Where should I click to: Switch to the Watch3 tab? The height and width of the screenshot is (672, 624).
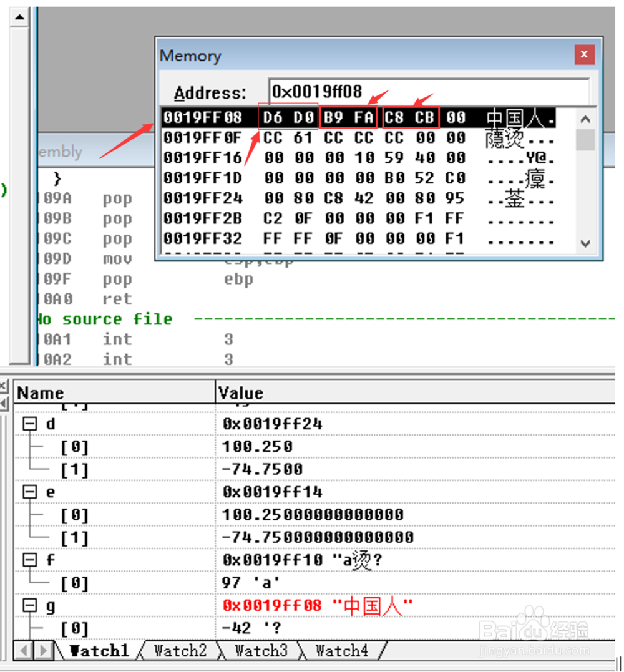point(261,651)
